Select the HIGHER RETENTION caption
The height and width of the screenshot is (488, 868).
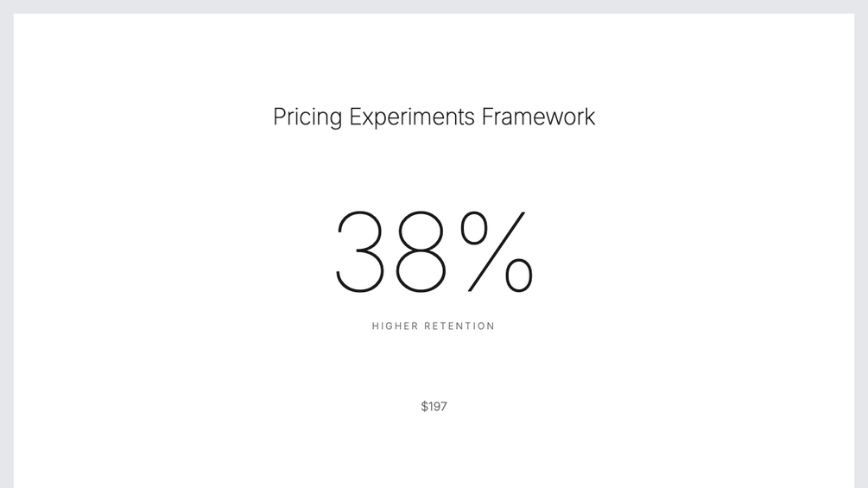click(x=434, y=326)
